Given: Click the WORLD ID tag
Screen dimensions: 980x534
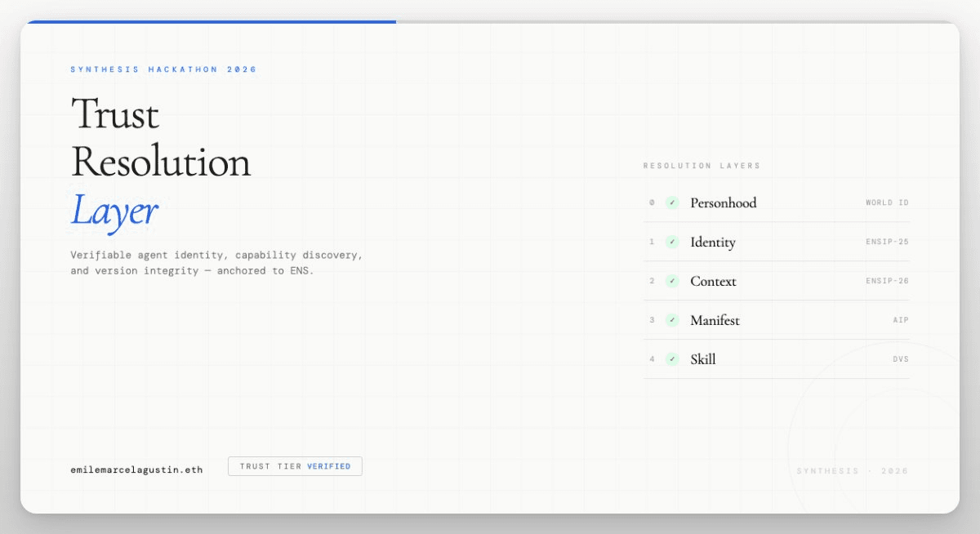Looking at the screenshot, I should pos(887,202).
